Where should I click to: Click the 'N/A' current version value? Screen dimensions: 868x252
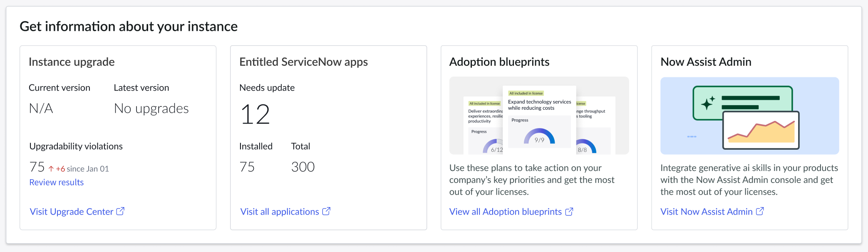tap(41, 109)
